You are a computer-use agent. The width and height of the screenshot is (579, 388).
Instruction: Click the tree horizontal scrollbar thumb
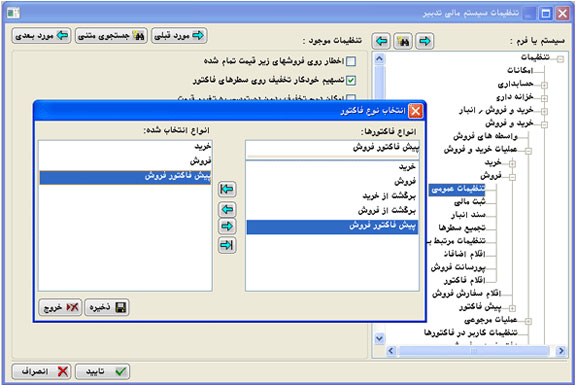point(474,351)
